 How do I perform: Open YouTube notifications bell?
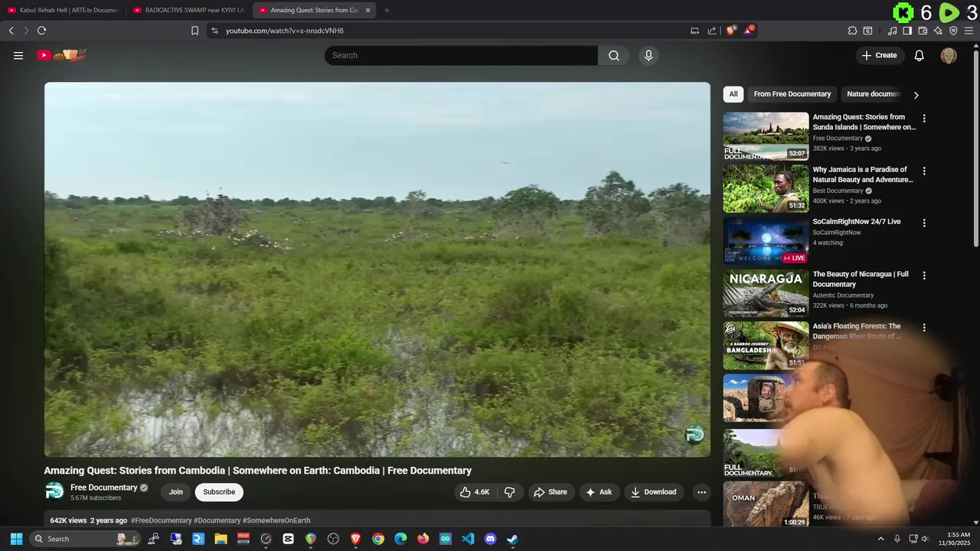click(x=920, y=55)
